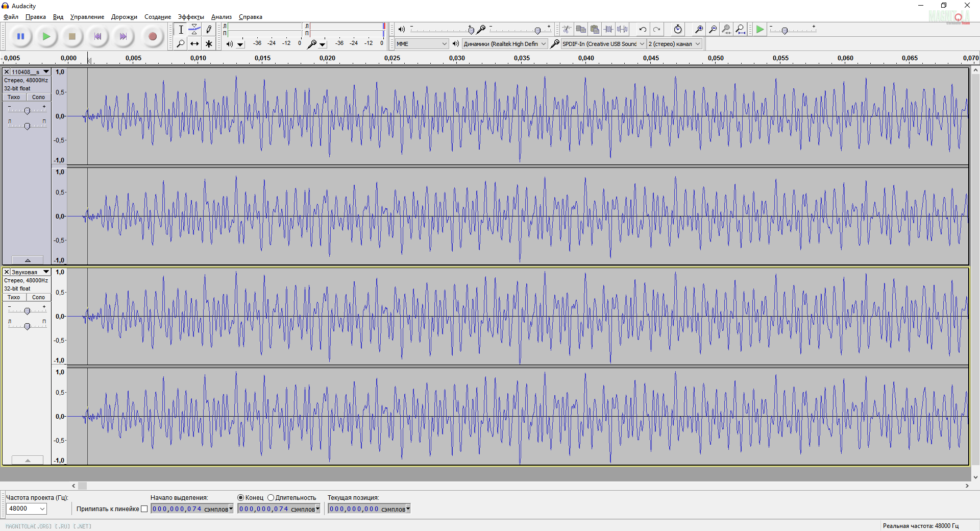Solo the Звуковая track with Соло
Screen dimensions: 980x531
coord(38,297)
